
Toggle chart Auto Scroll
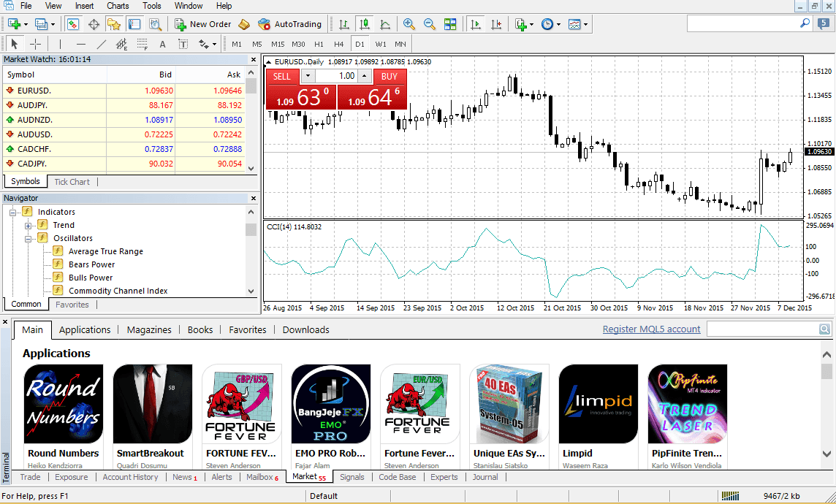pos(476,24)
